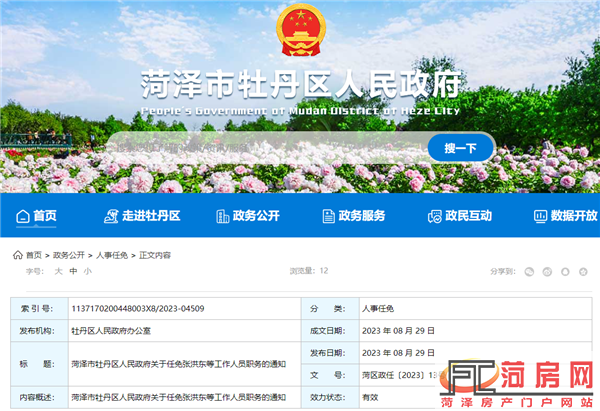Click the 浏览量: 12 view count
Viewport: 600px width, 411px height.
click(x=309, y=271)
